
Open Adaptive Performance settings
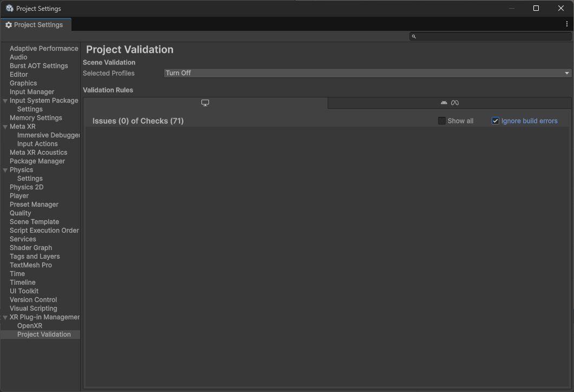(44, 48)
